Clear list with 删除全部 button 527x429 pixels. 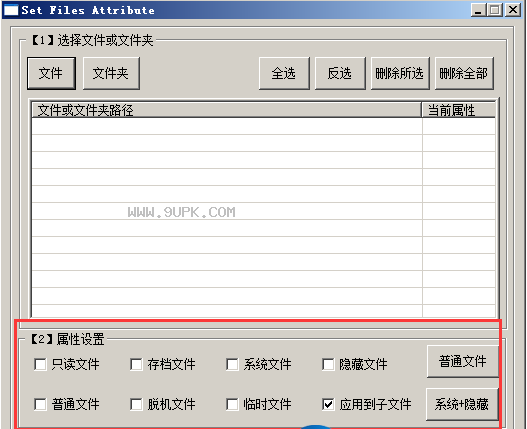464,73
